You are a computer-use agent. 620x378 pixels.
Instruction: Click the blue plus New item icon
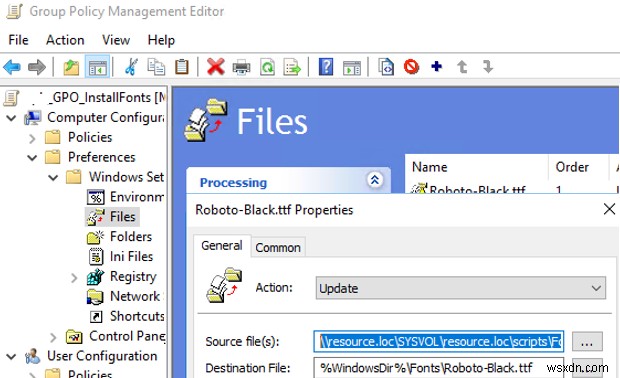(437, 66)
